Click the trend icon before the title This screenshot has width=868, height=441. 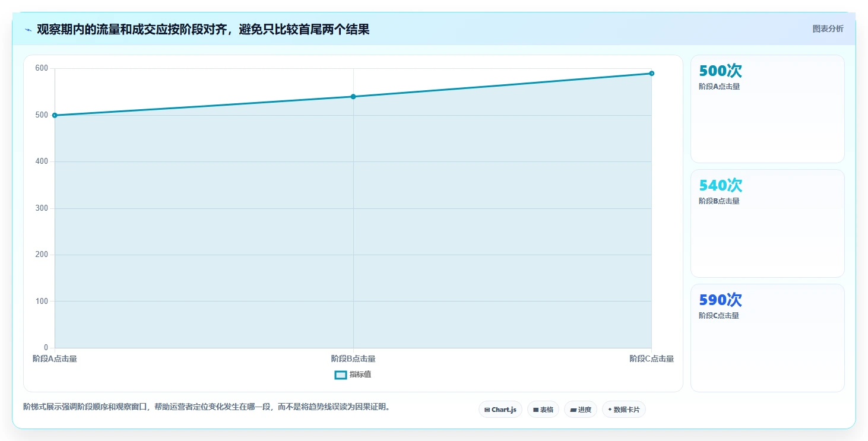(x=28, y=30)
